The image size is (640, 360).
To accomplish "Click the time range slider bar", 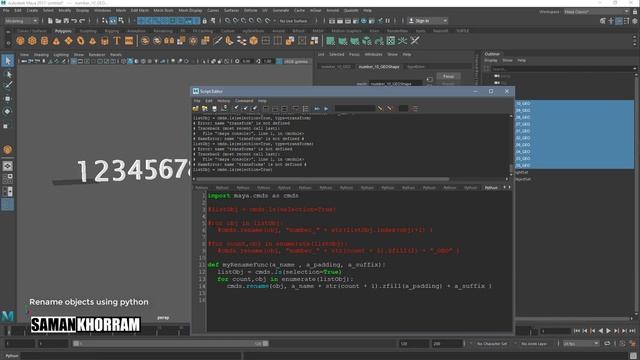I will (x=171, y=344).
